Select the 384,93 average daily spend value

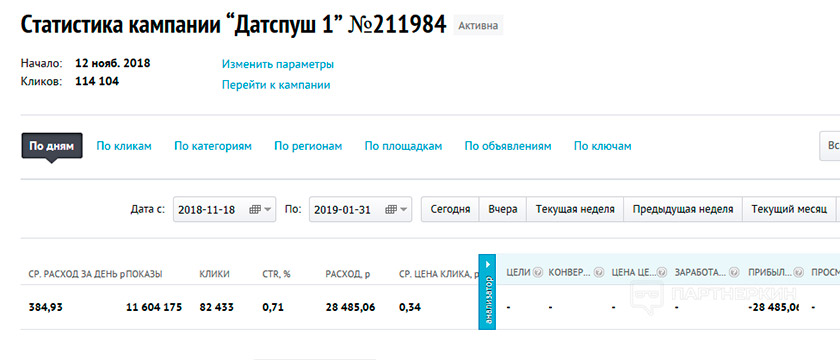tap(46, 308)
